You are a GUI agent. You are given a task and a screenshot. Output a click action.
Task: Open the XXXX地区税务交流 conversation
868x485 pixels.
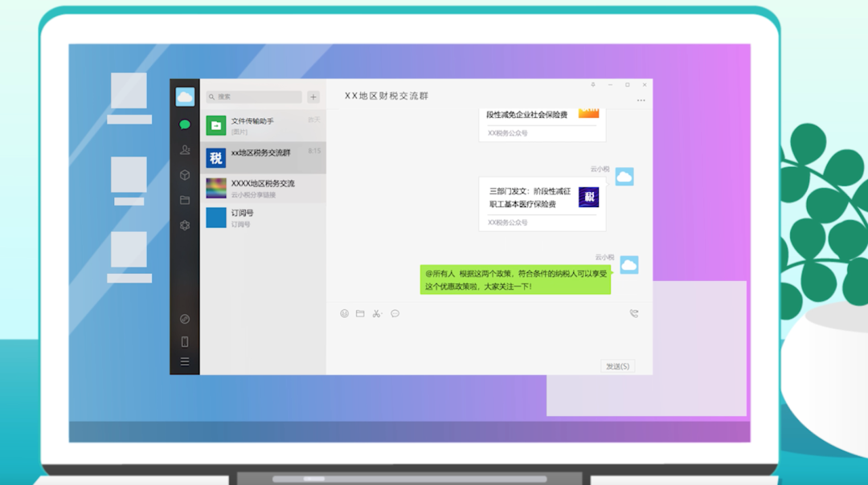[263, 188]
